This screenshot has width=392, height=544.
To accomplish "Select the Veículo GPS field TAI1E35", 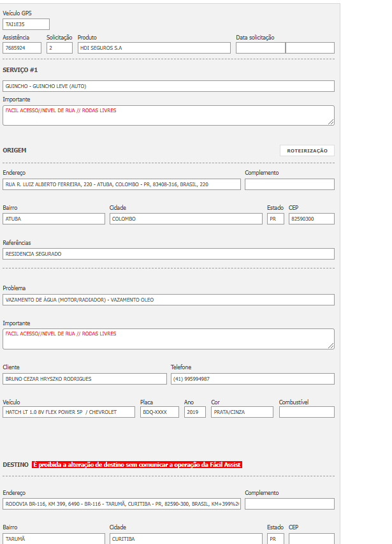I will [x=26, y=24].
